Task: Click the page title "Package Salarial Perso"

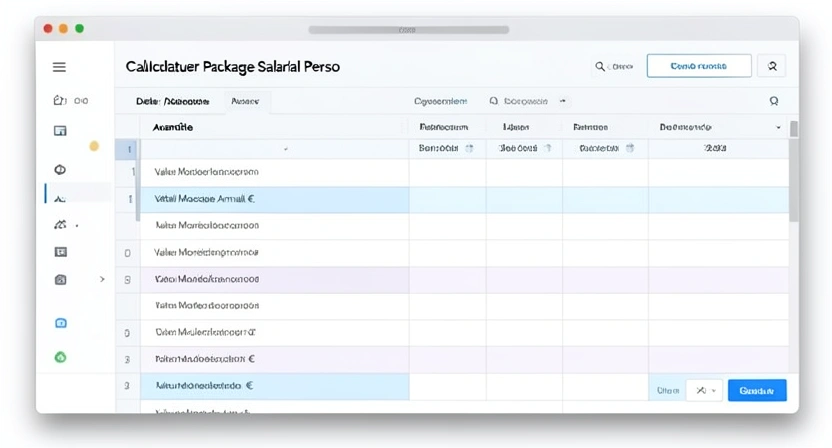Action: point(271,67)
